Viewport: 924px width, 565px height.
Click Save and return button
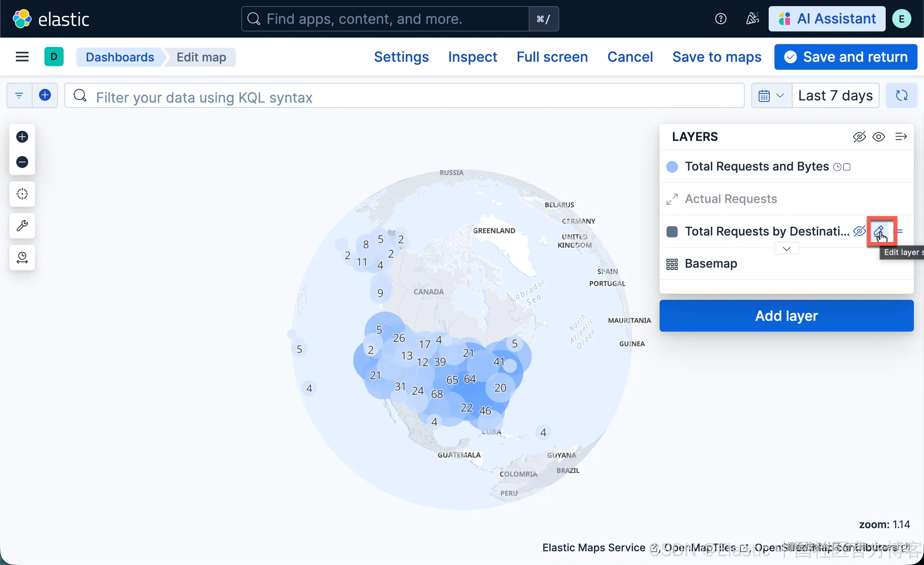click(x=846, y=57)
